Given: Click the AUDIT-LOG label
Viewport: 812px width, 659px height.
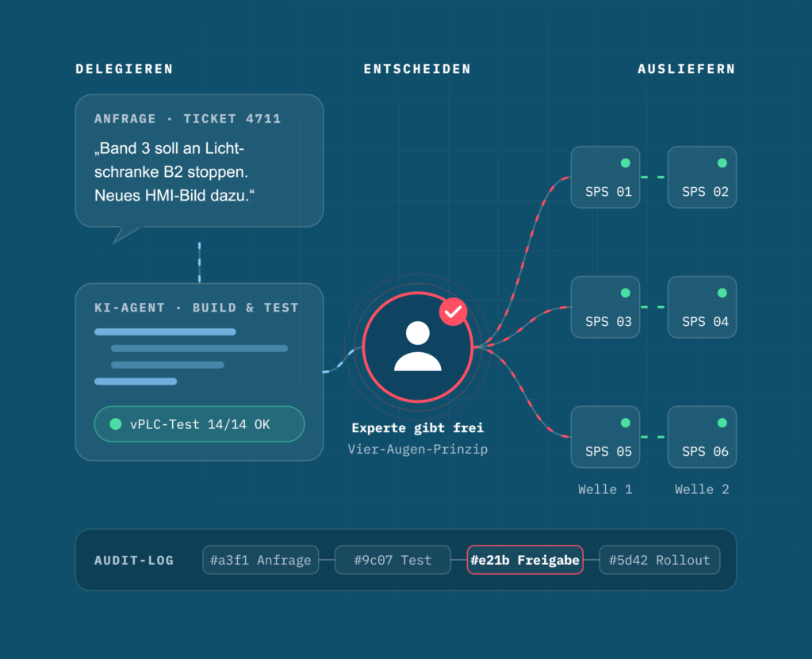Looking at the screenshot, I should tap(134, 561).
